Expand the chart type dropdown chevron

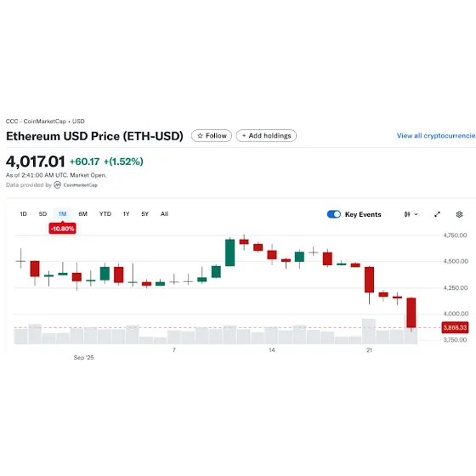click(x=416, y=214)
